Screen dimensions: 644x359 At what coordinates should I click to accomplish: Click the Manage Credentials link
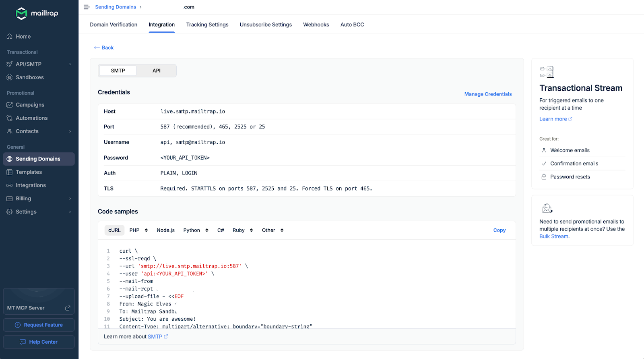[x=488, y=94]
